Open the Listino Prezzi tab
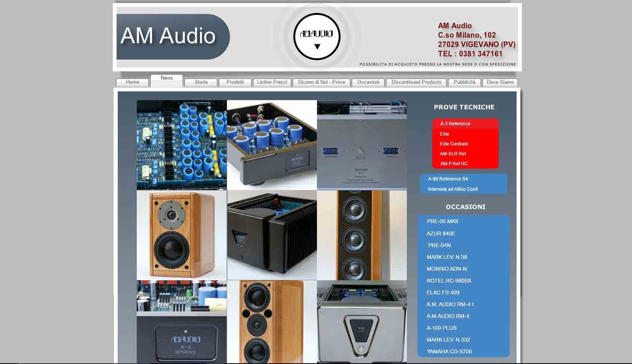 [x=272, y=82]
